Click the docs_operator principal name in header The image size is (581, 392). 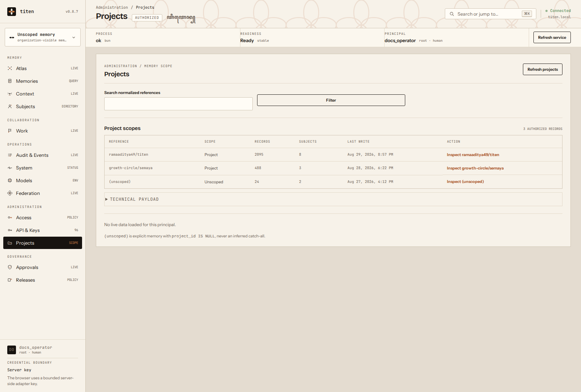pos(400,41)
